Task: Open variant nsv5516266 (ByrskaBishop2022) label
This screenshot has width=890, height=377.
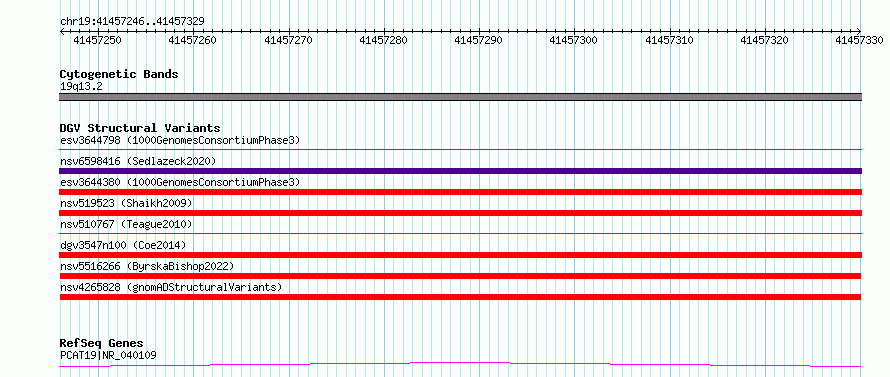Action: pyautogui.click(x=147, y=266)
